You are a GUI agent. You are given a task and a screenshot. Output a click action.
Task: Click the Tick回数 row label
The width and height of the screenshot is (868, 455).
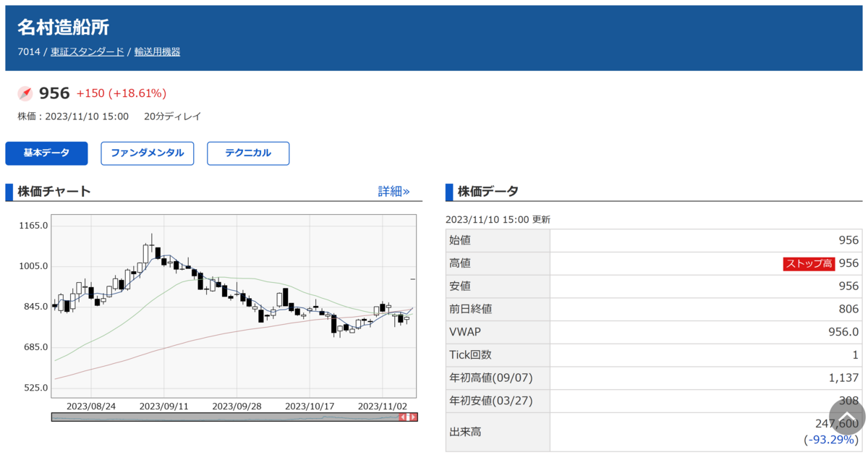[470, 355]
